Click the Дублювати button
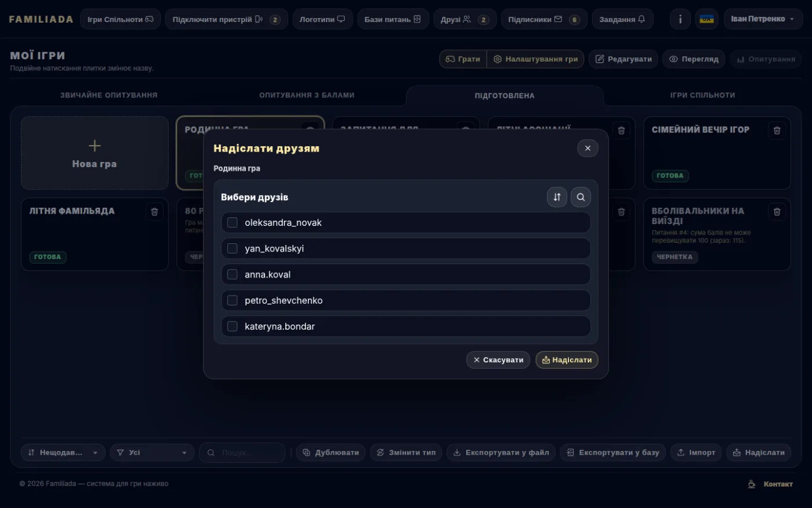 tap(331, 453)
